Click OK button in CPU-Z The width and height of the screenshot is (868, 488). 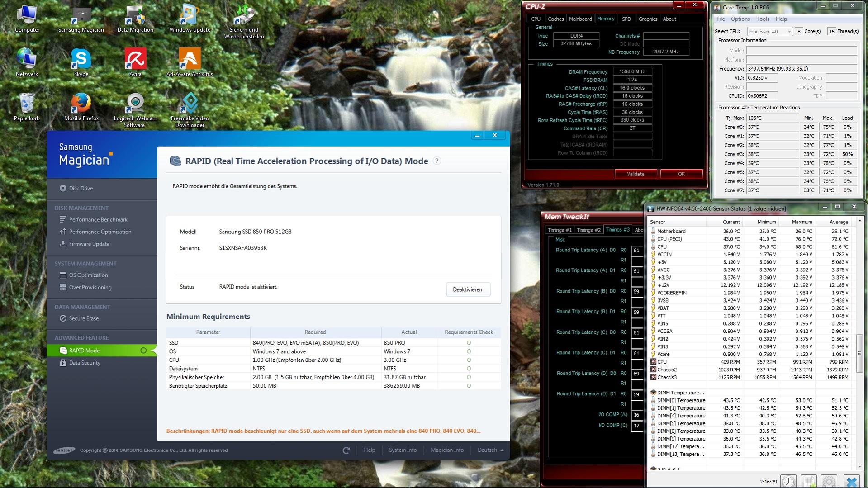681,174
